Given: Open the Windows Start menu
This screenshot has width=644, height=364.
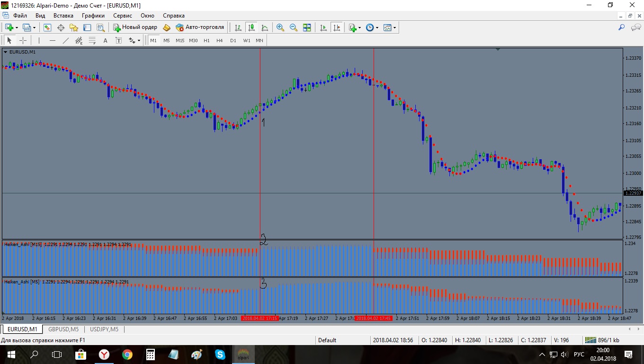Looking at the screenshot, I should (x=11, y=354).
